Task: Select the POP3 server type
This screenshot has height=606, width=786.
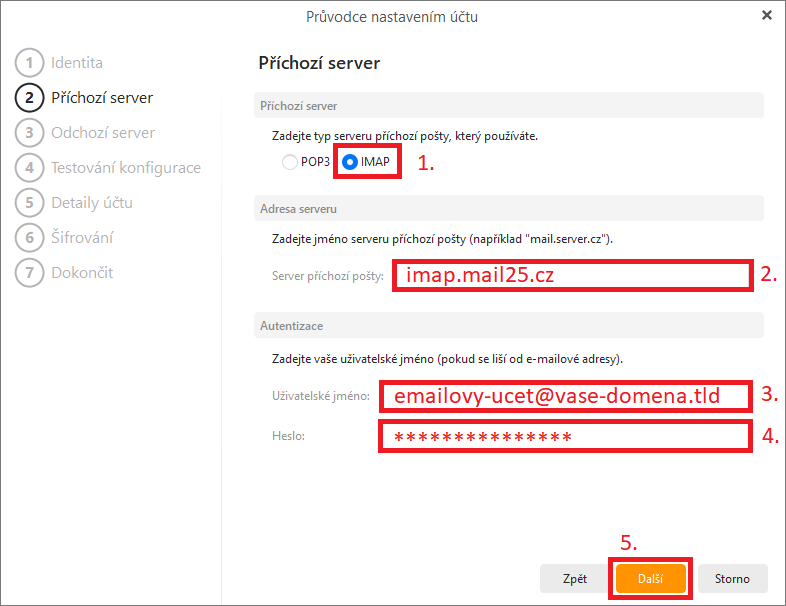Action: pos(290,162)
